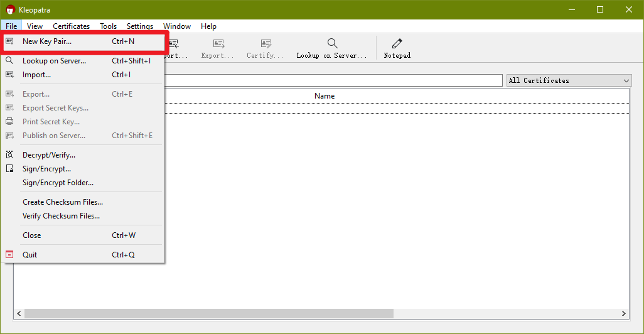Image resolution: width=644 pixels, height=334 pixels.
Task: Click the Certify... toolbar button
Action: click(x=265, y=48)
